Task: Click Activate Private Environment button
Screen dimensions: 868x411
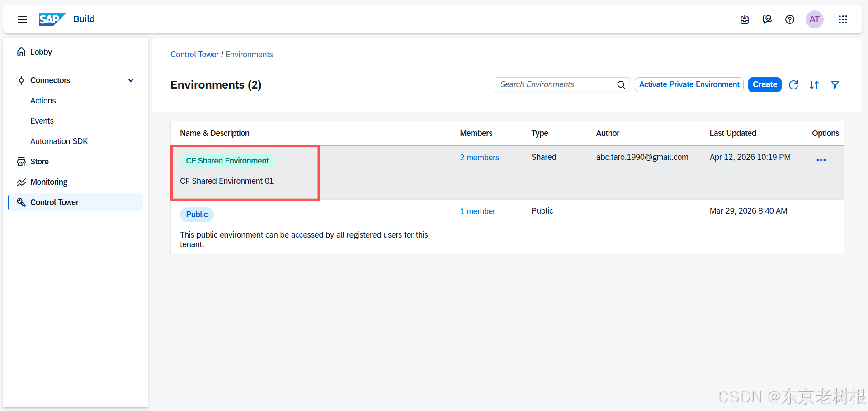Action: pos(689,85)
